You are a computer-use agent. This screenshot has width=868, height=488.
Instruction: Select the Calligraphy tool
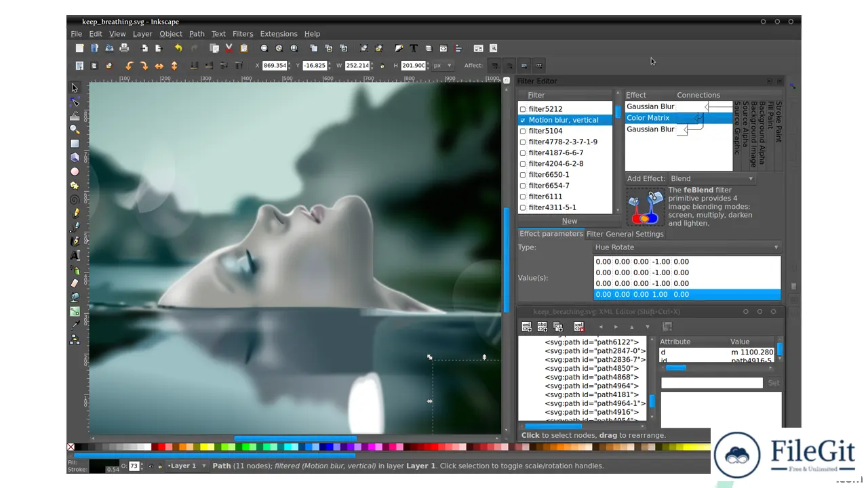coord(75,241)
